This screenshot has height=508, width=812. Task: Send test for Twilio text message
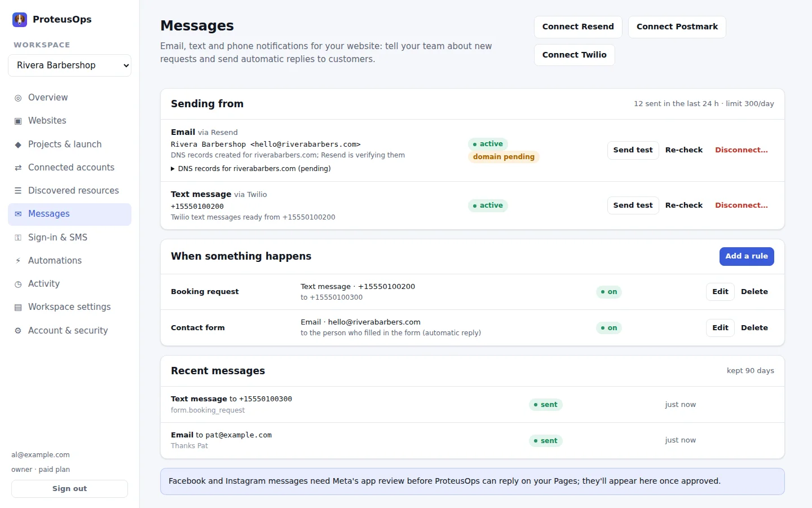click(633, 205)
